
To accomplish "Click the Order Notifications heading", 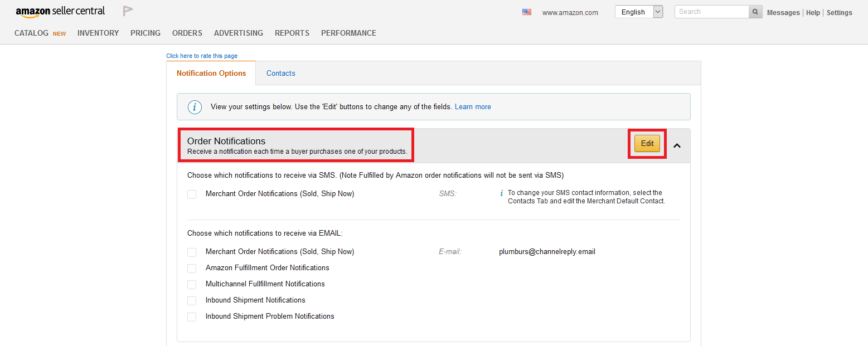I will click(x=226, y=141).
